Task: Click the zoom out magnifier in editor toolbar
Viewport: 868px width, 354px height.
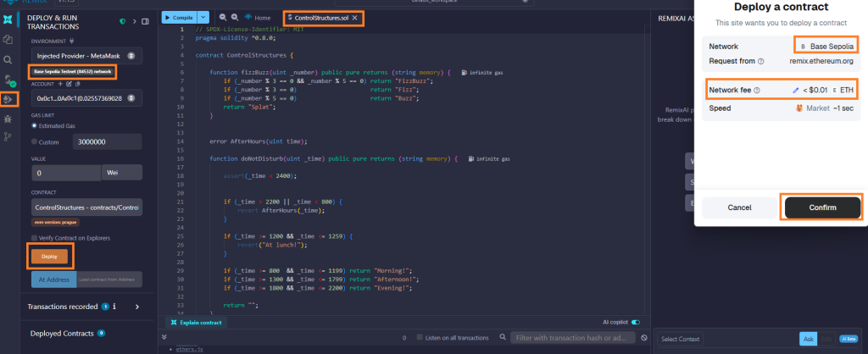Action: click(x=222, y=17)
